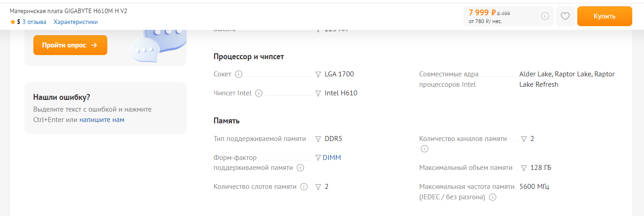Follow the напишите нам link
This screenshot has width=644, height=216.
[102, 120]
